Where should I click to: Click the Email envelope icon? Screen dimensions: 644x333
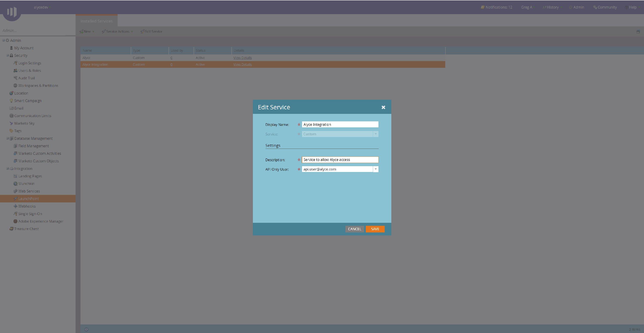point(11,108)
